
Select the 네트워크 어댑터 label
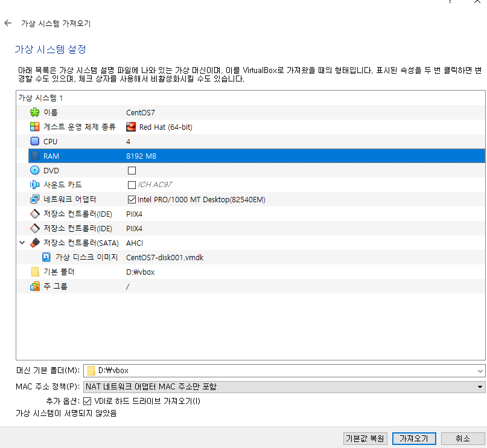[70, 199]
